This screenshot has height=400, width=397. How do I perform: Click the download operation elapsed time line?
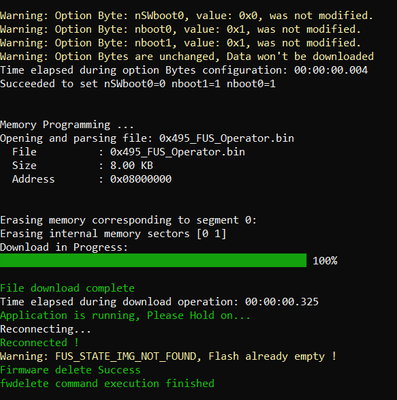[159, 302]
